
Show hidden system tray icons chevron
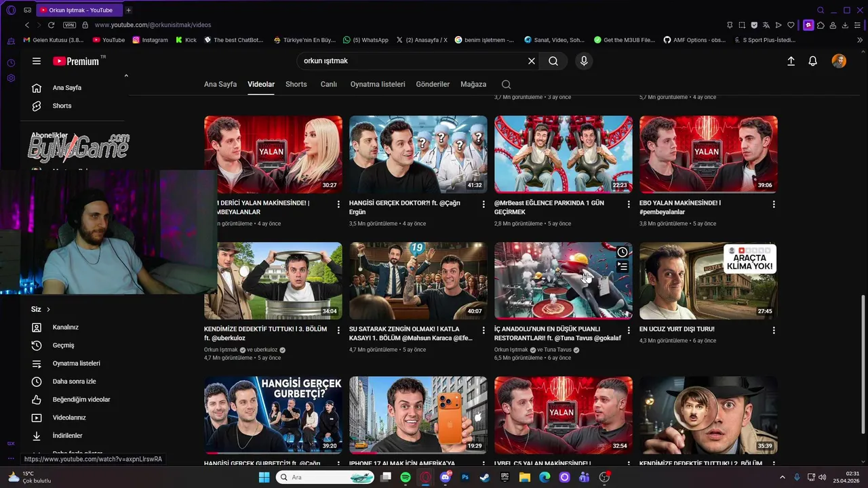(x=782, y=477)
